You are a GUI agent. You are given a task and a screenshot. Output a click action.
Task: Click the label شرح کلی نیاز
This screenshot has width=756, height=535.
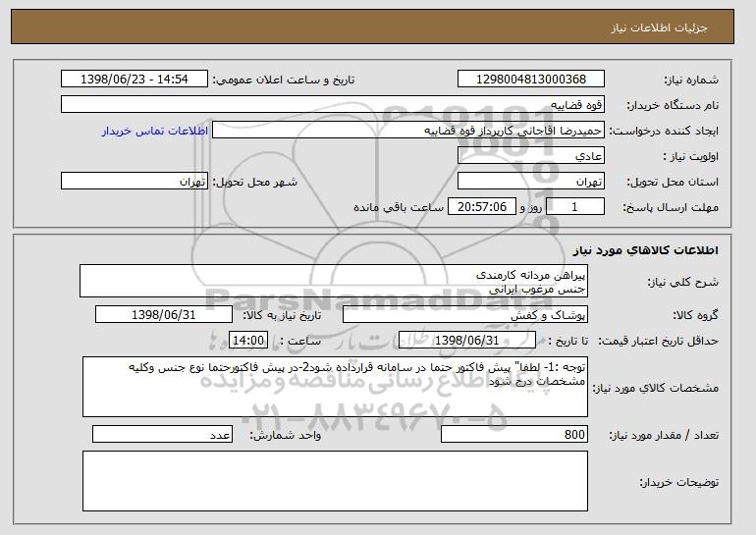(682, 282)
